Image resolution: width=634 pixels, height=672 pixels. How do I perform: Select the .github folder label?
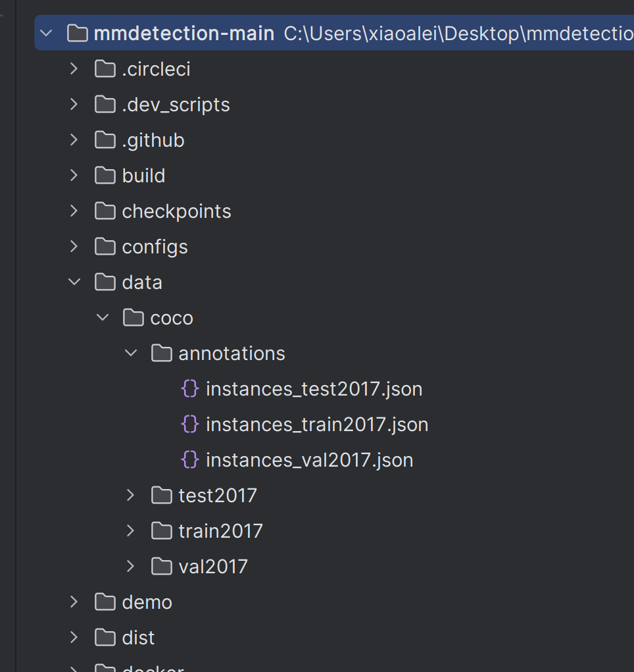[153, 140]
